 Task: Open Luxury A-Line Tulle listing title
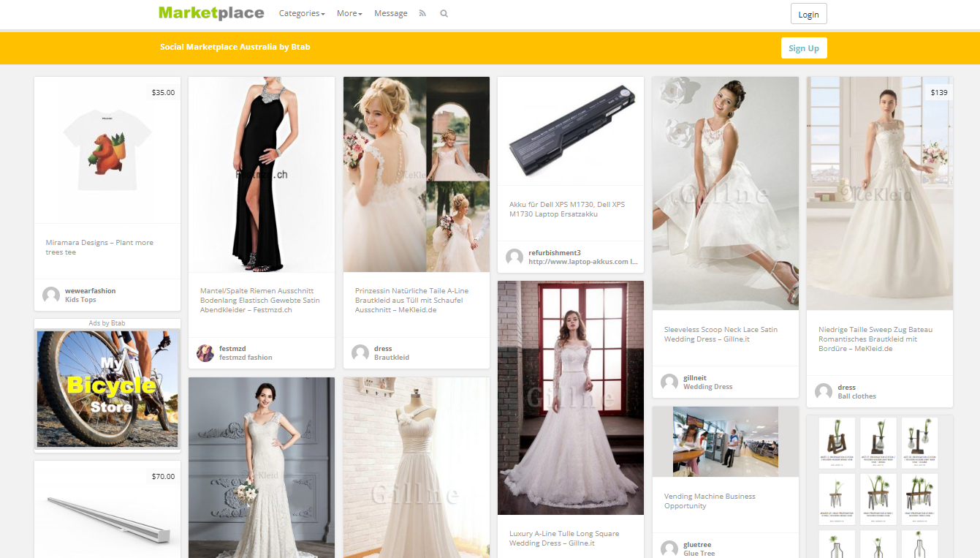564,538
